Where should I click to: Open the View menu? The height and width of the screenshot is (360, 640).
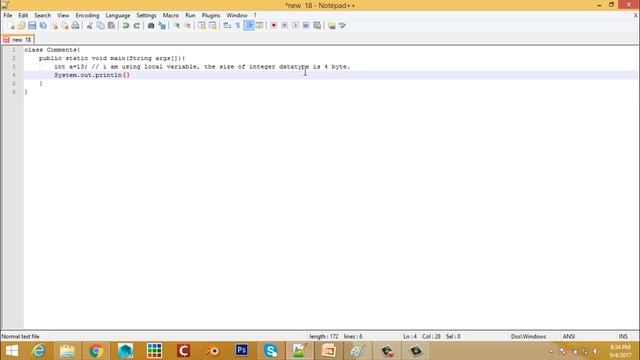tap(63, 15)
